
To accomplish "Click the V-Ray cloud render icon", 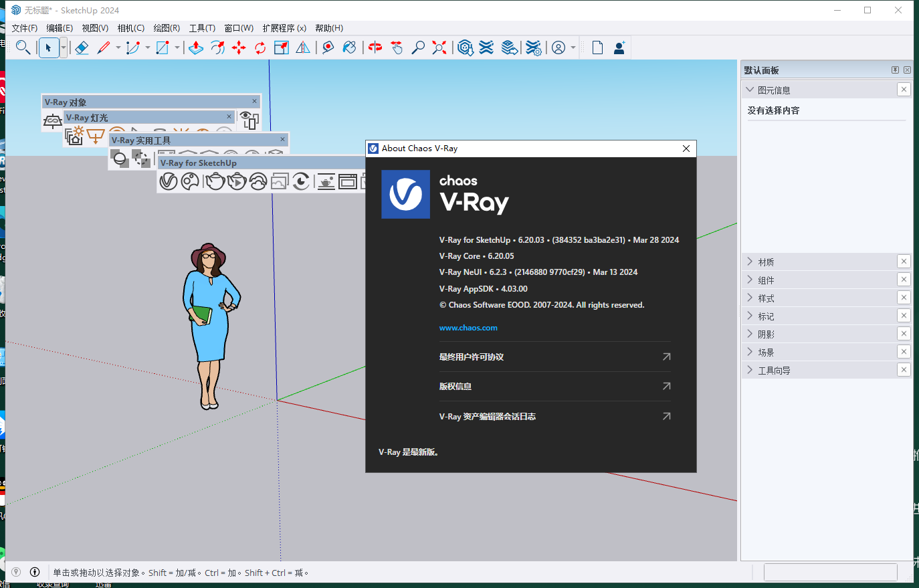I will (258, 181).
